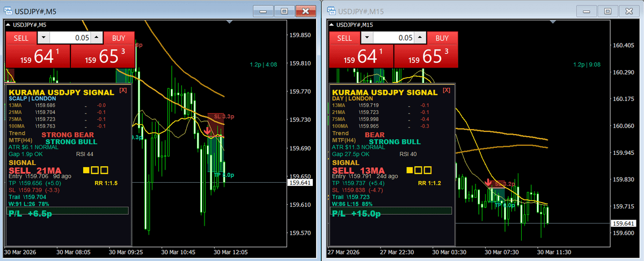Click Trail \159.723 line in M15 panel
Screen dimensions: 644x261
352,197
